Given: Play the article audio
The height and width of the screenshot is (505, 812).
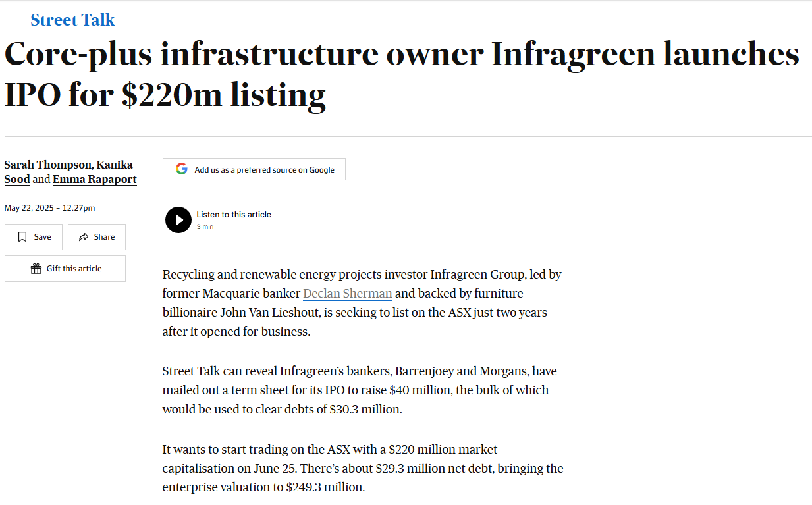Looking at the screenshot, I should 178,220.
